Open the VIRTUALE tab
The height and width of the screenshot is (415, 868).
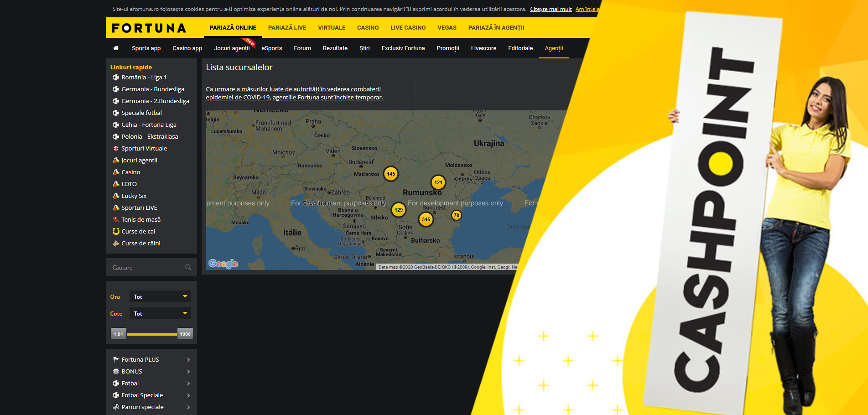tap(332, 28)
